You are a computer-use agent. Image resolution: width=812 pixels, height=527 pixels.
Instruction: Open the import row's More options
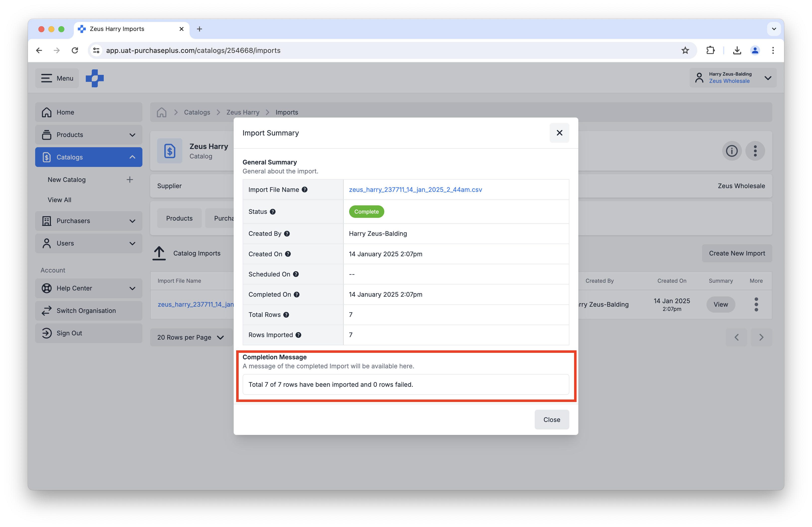pyautogui.click(x=756, y=304)
